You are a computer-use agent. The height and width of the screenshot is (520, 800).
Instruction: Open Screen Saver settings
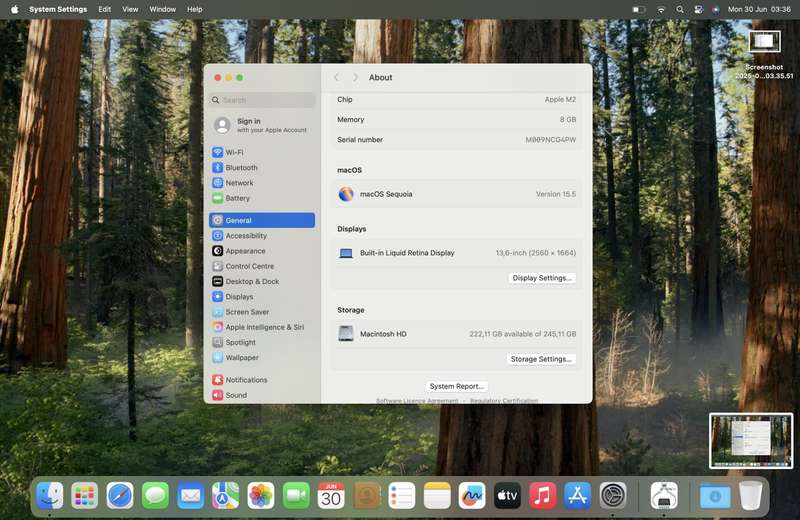[x=262, y=312]
